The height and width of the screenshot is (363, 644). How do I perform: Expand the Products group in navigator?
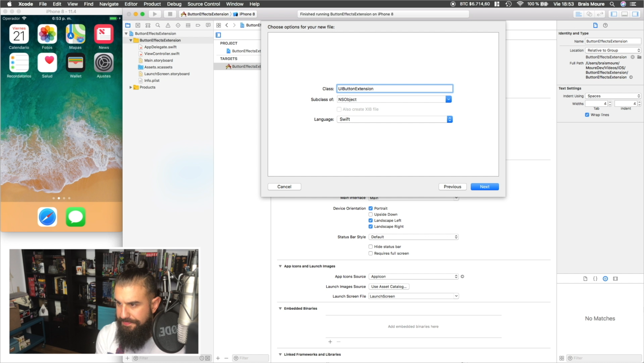pyautogui.click(x=131, y=87)
